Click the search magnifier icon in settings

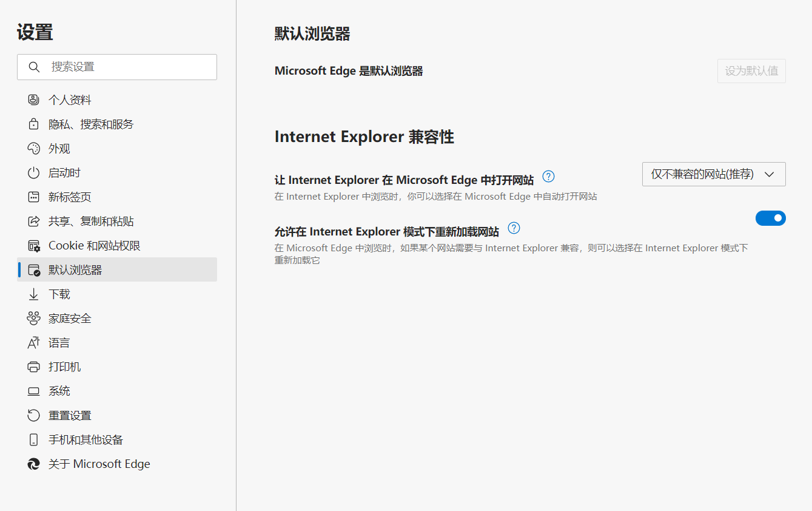click(x=34, y=67)
